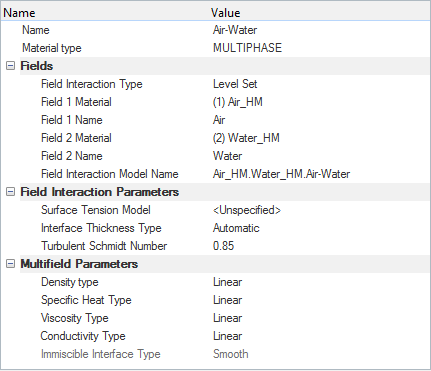Select the Density type Linear value
Screen dimensions: 431x371
click(227, 282)
